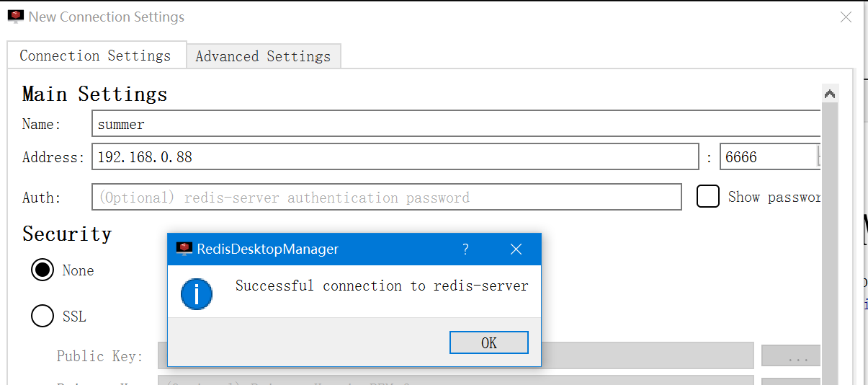Select the None security option

coord(42,270)
